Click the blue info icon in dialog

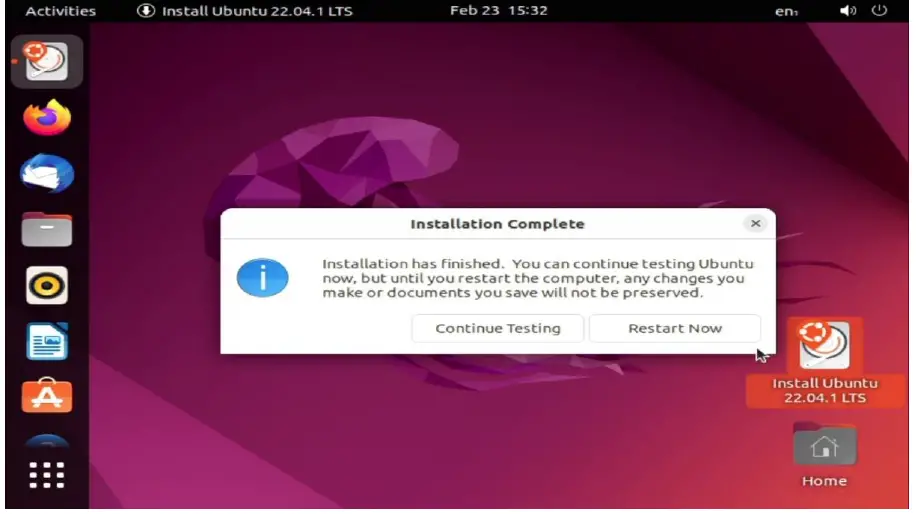tap(262, 277)
